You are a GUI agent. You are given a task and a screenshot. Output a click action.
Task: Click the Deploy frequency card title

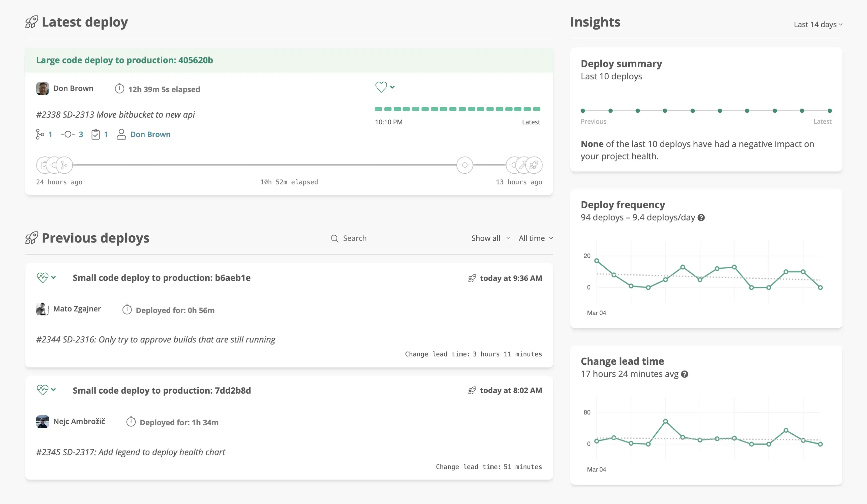coord(623,205)
